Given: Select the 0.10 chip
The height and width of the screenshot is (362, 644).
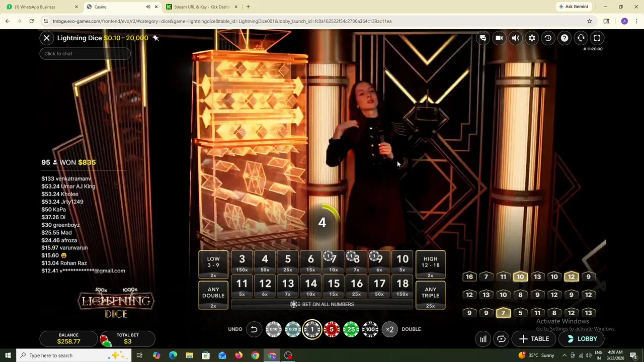Looking at the screenshot, I should [x=274, y=329].
